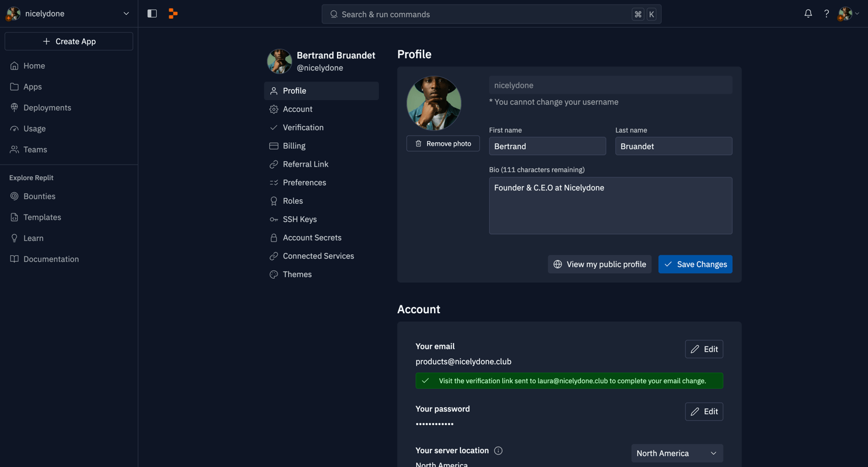Open Deployments in sidebar

[x=69, y=108]
